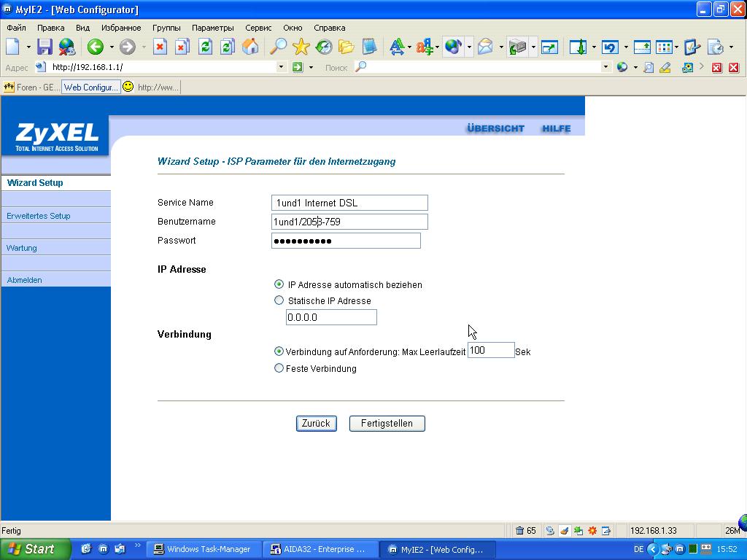
Task: Switch to the http://ww... tab
Action: click(x=152, y=87)
